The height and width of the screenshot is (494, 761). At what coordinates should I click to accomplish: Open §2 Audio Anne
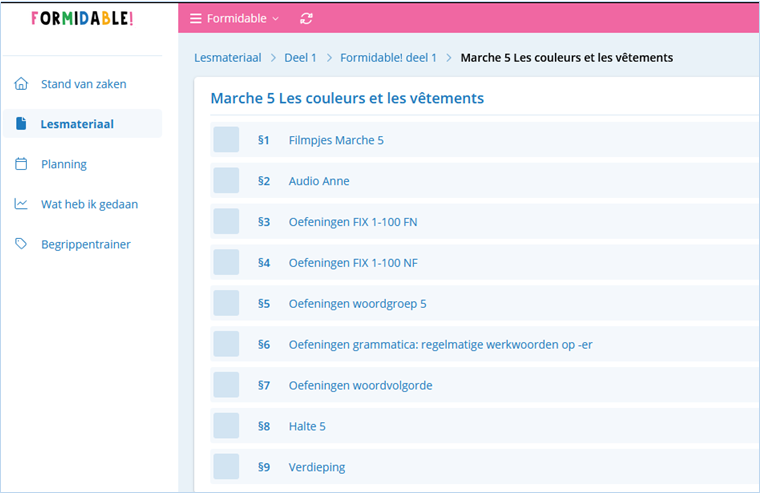[319, 181]
